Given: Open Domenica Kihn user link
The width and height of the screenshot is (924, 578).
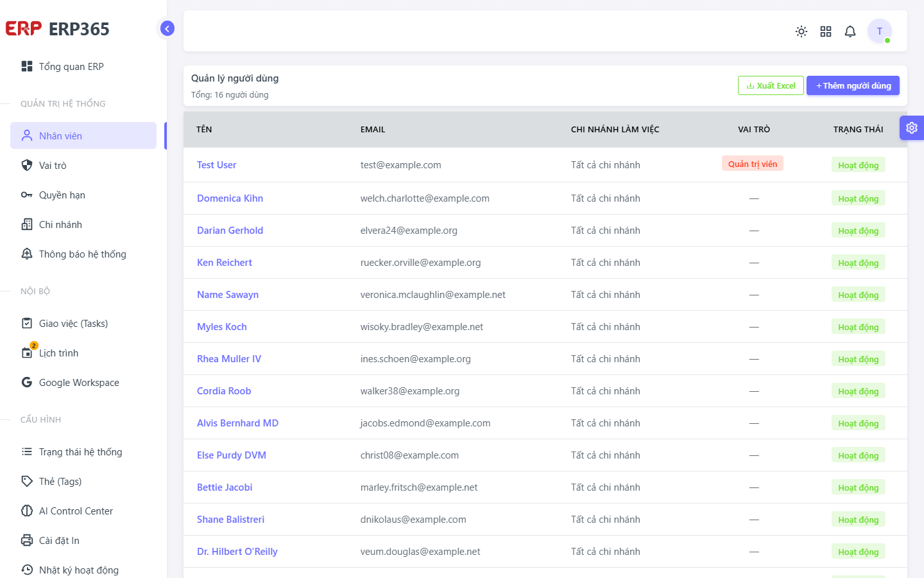Looking at the screenshot, I should tap(230, 198).
